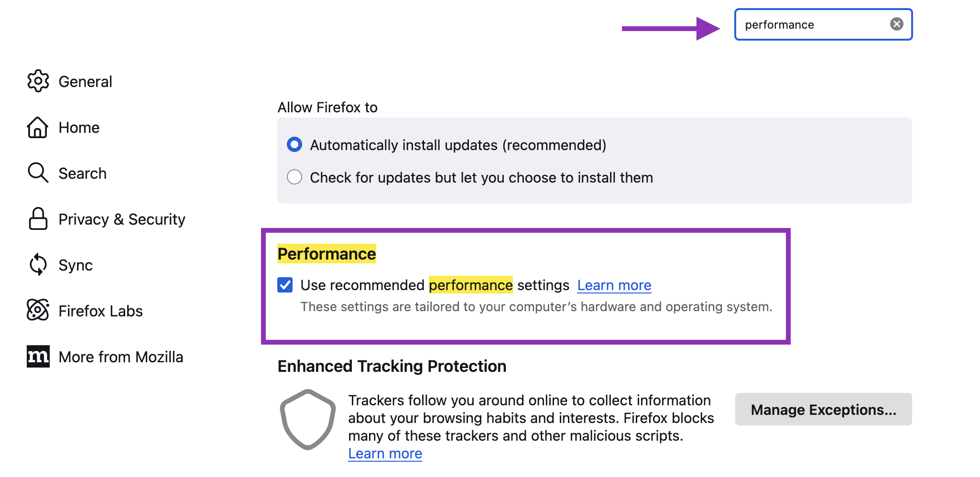
Task: Click inside the settings search field
Action: point(813,24)
